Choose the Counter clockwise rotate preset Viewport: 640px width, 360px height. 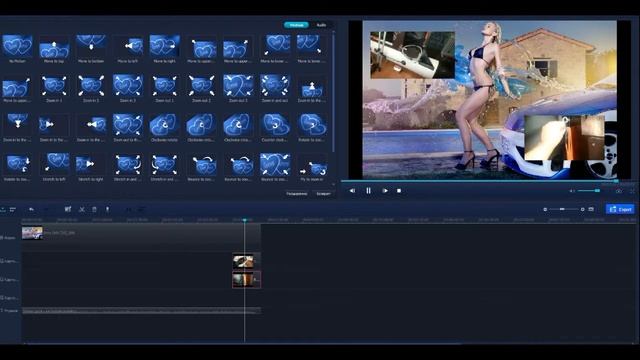[275, 125]
